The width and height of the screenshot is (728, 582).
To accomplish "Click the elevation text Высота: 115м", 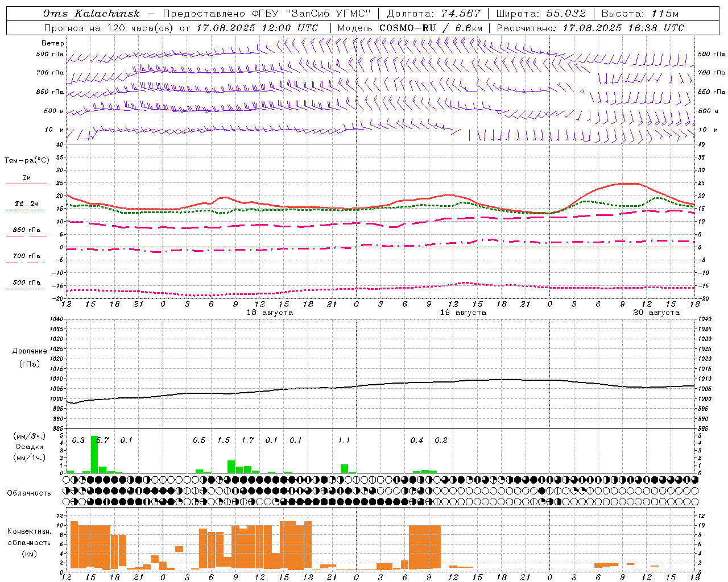I will click(640, 14).
